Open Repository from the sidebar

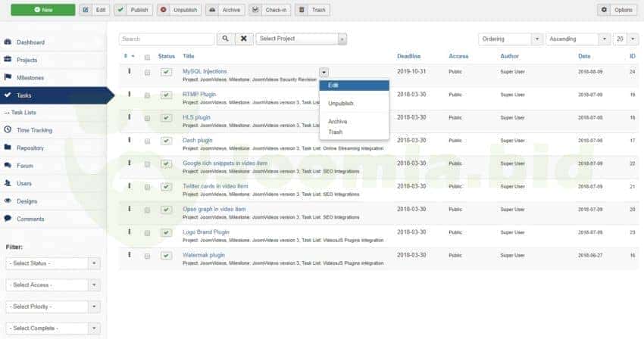click(30, 148)
